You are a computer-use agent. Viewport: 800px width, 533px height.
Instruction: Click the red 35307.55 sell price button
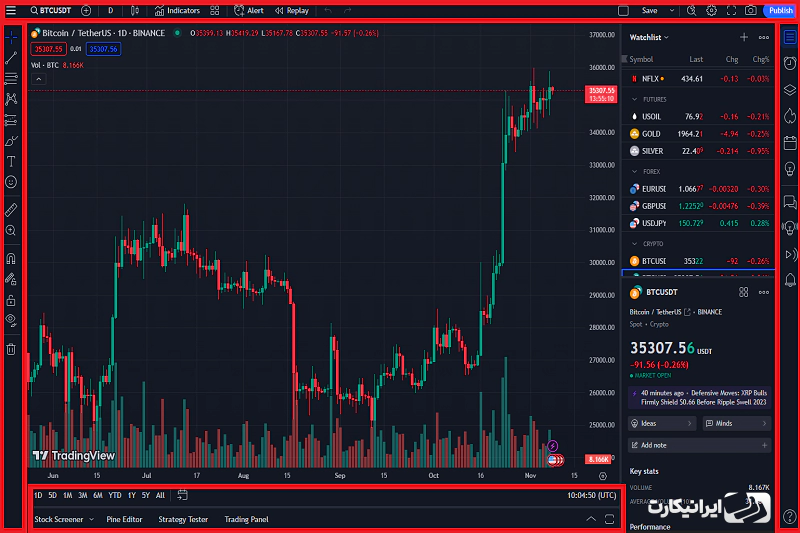48,49
